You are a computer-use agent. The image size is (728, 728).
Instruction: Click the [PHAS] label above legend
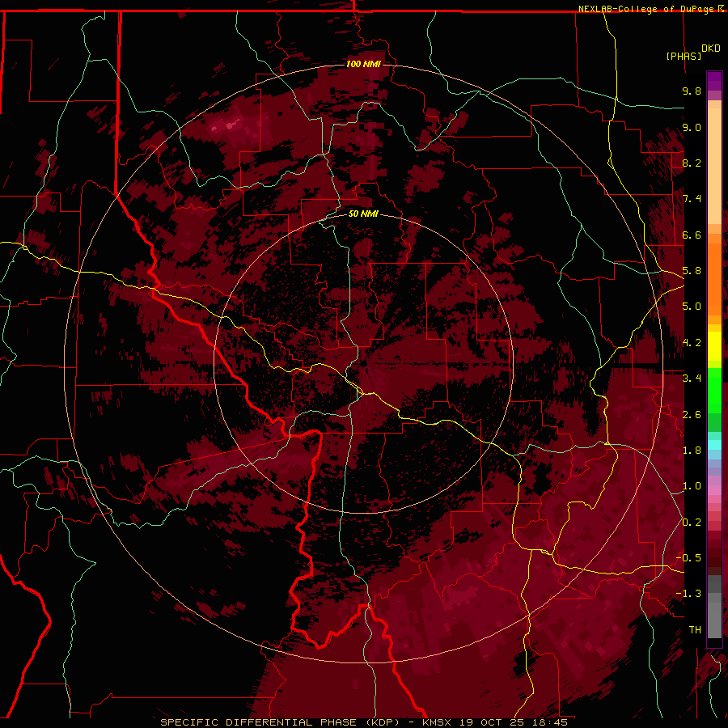[x=684, y=56]
